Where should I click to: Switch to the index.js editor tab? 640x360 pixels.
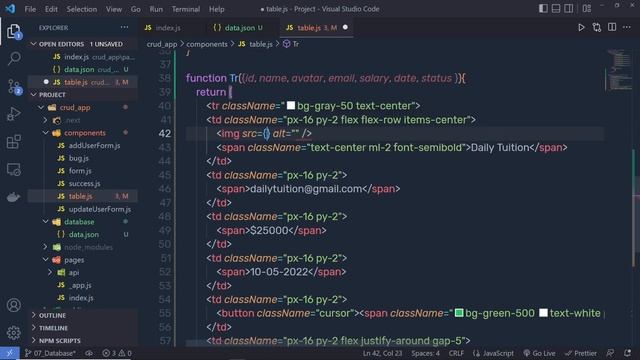point(168,28)
